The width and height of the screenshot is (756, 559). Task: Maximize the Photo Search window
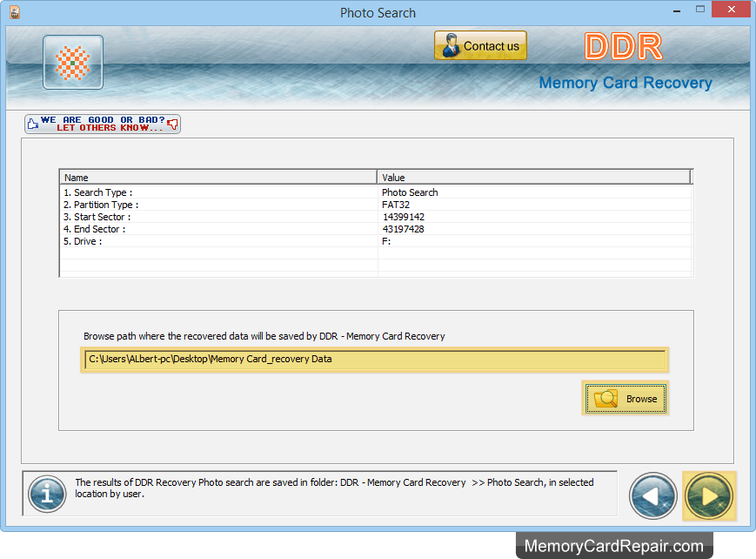[x=700, y=10]
